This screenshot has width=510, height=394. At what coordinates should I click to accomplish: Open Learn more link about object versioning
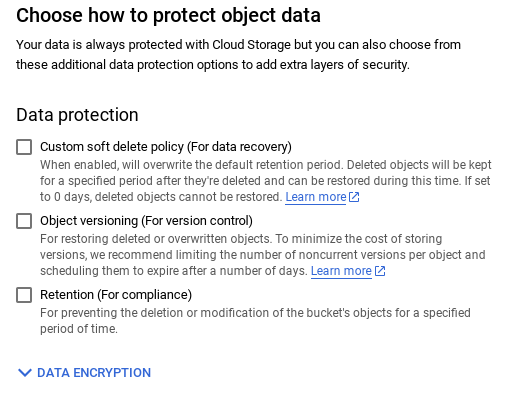(x=341, y=271)
